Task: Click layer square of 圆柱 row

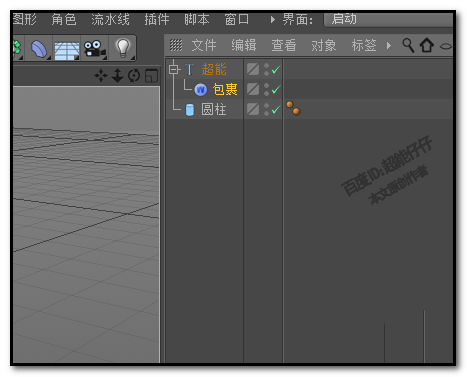Action: click(x=253, y=109)
